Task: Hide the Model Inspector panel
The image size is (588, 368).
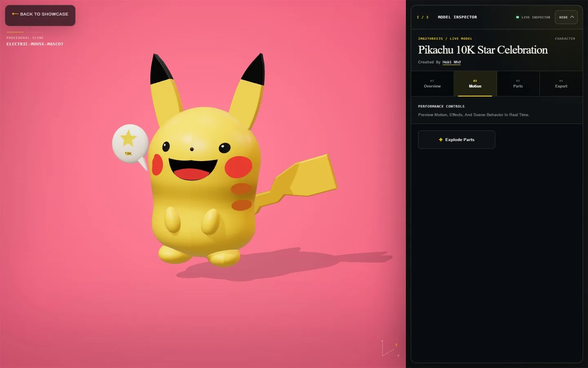Action: (x=566, y=17)
